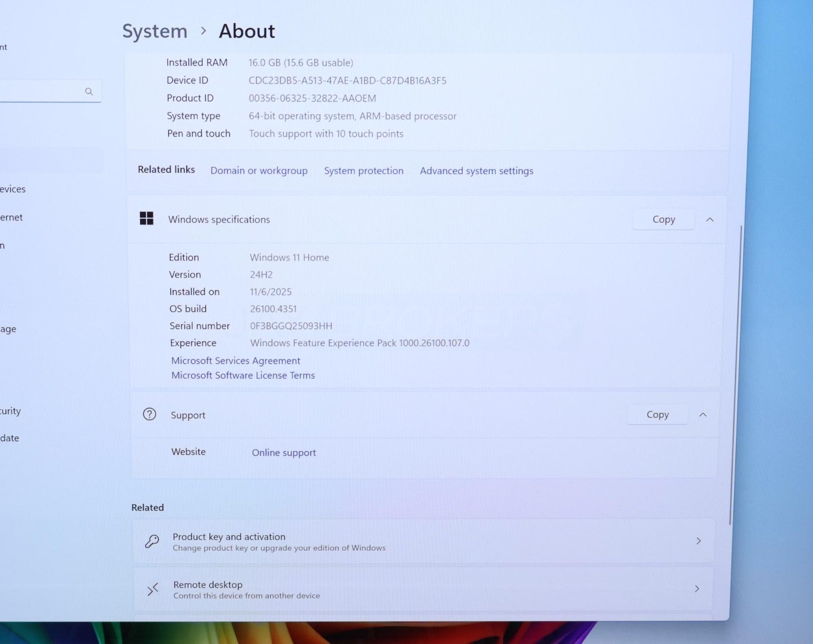Open Product key and activation chevron
The height and width of the screenshot is (644, 813).
tap(698, 541)
